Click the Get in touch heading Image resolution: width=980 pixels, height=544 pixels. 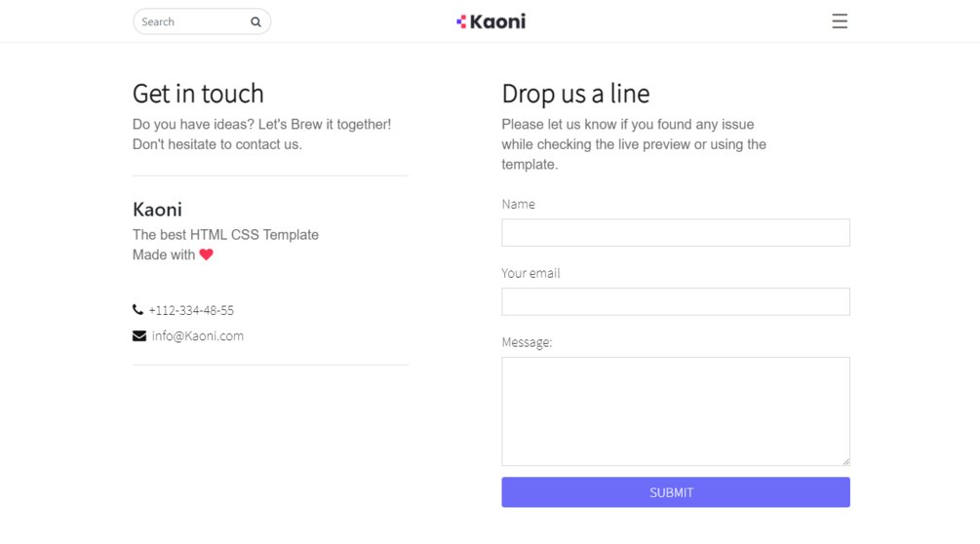[x=198, y=94]
